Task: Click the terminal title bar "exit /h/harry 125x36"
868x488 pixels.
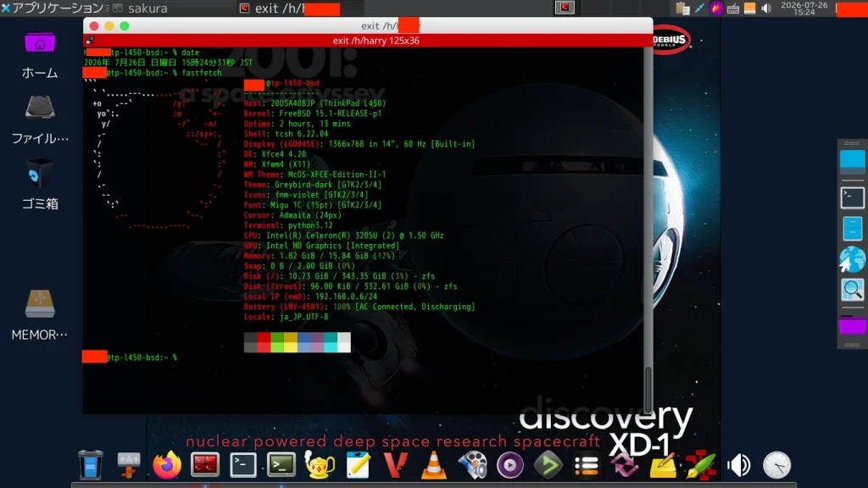Action: coord(376,41)
